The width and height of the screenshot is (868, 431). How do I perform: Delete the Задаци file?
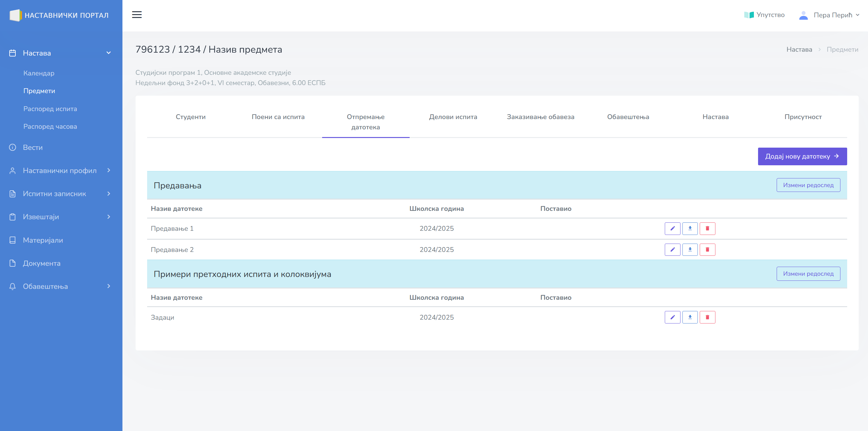point(707,317)
